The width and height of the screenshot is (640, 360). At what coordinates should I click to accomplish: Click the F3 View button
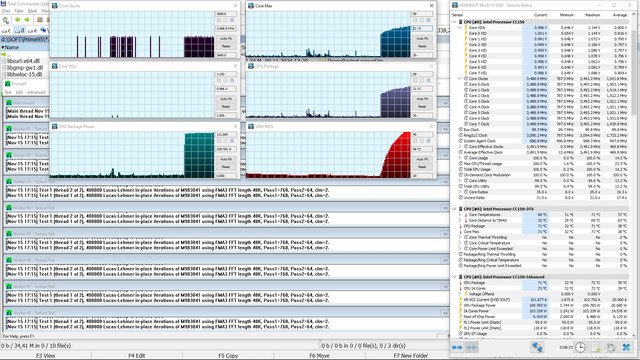[45, 356]
